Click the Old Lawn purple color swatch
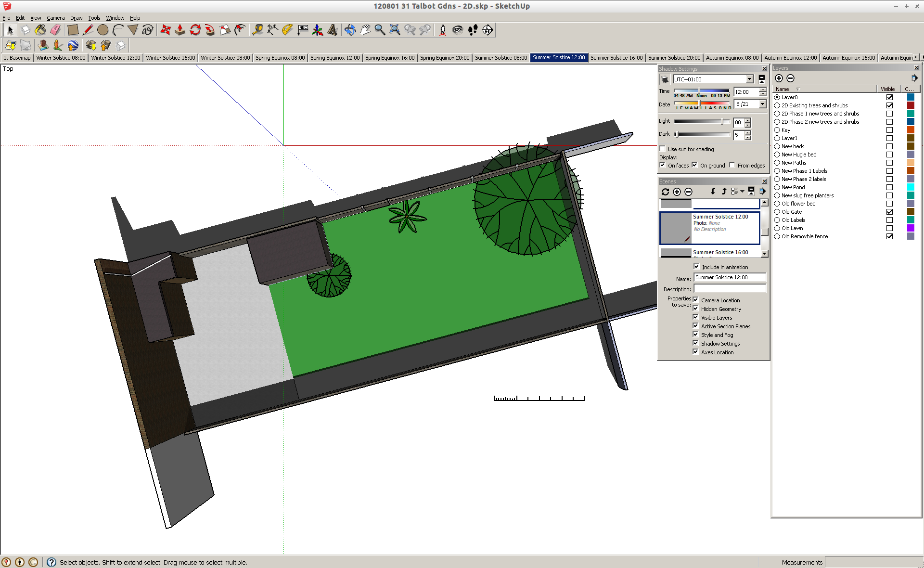Screen dimensions: 924x568 [911, 228]
